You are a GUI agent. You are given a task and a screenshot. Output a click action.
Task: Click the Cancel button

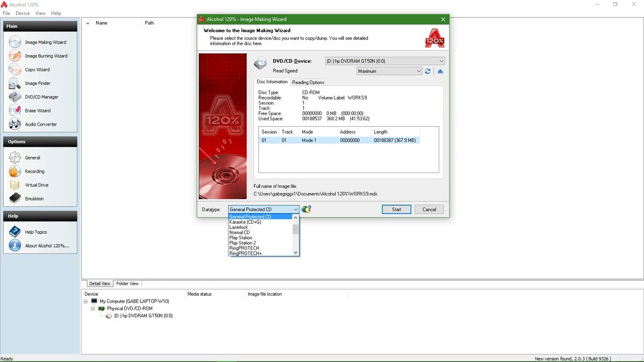coord(429,209)
